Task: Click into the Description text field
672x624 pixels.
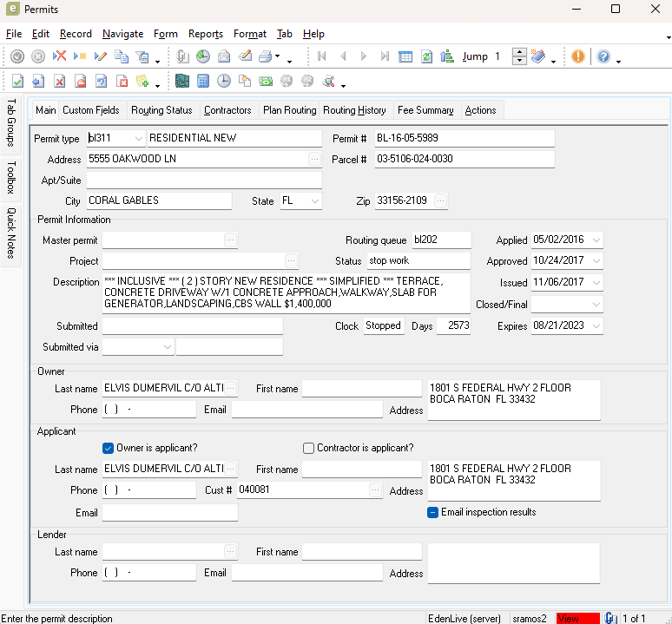Action: pyautogui.click(x=286, y=292)
